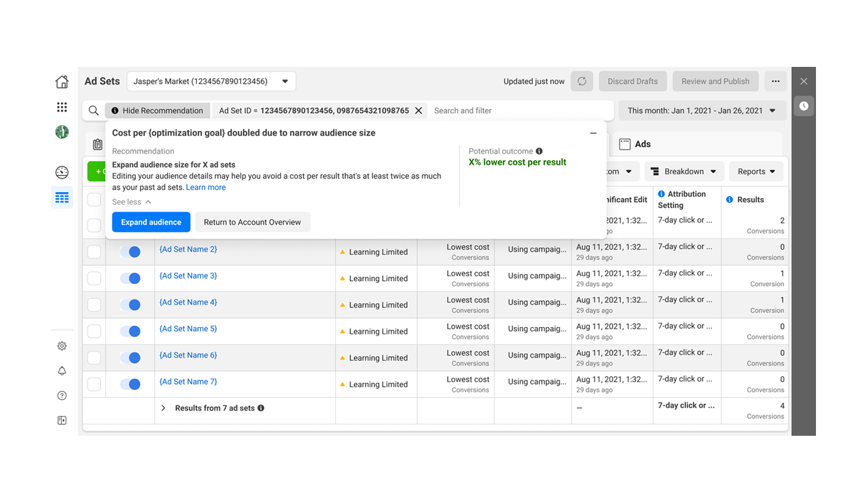Open the settings gear icon

tap(62, 346)
